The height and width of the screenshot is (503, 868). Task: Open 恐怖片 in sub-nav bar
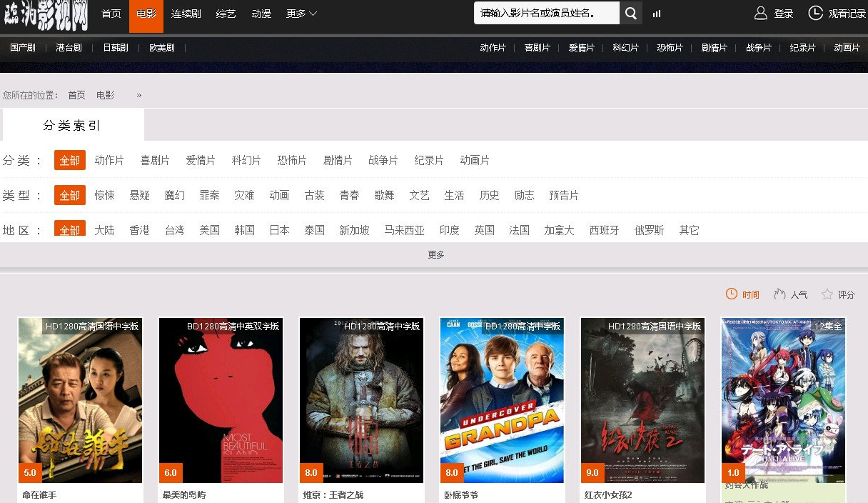tap(670, 48)
